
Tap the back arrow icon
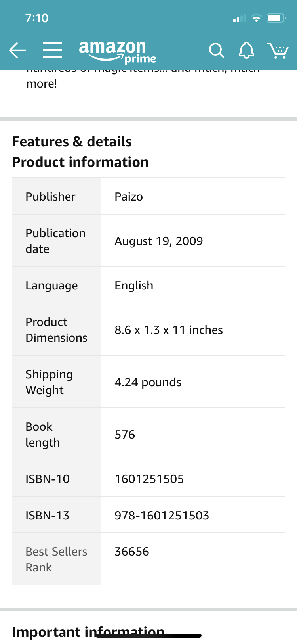(x=17, y=50)
